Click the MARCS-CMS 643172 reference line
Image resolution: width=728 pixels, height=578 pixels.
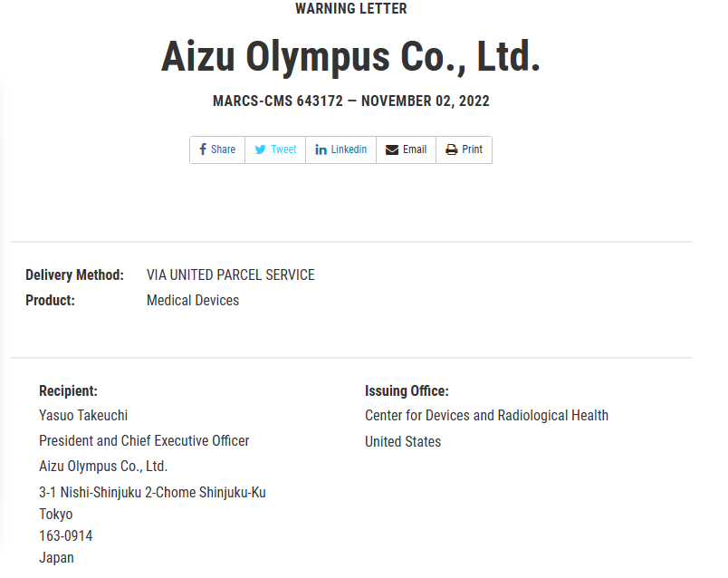point(350,101)
